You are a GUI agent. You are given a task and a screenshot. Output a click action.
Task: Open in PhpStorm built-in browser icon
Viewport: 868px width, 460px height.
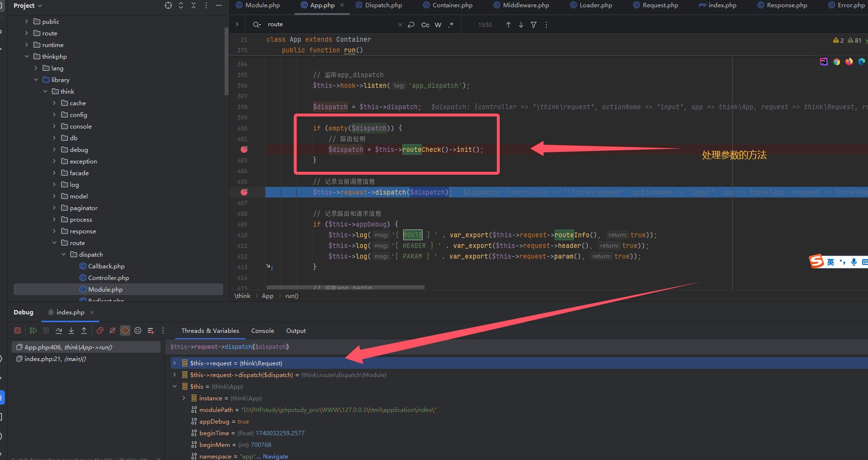pos(824,62)
